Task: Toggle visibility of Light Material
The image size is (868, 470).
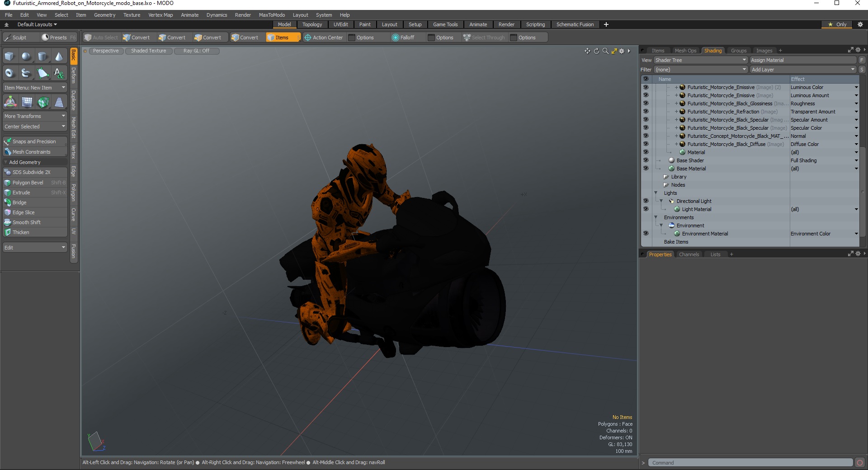Action: point(646,209)
